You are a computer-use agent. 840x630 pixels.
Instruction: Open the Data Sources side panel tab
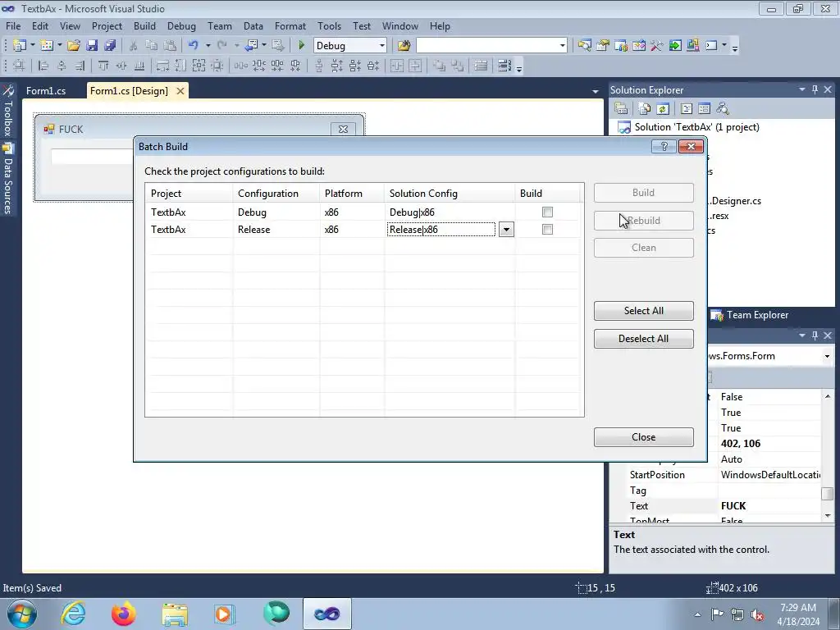click(x=8, y=180)
